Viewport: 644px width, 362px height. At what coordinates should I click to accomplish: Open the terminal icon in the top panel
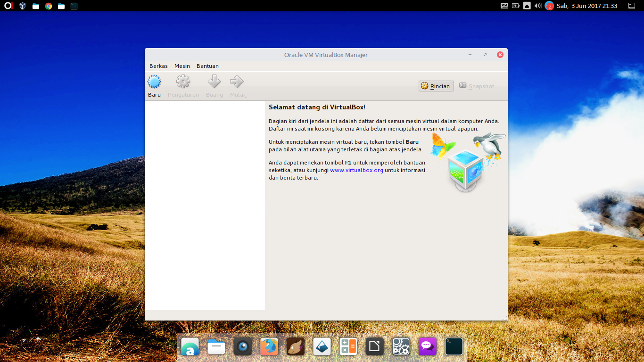pos(74,6)
